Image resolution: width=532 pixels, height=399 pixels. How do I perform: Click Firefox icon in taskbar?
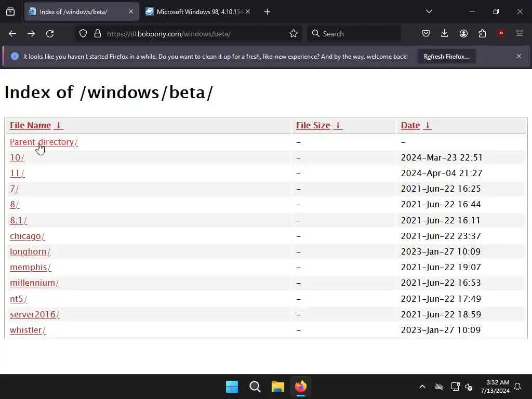point(301,387)
